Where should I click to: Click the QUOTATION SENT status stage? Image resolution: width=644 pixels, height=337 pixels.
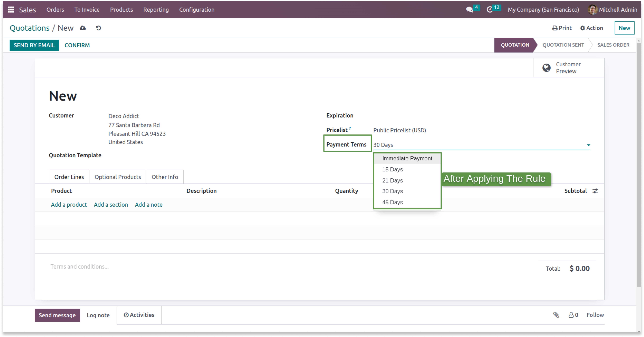pos(563,45)
